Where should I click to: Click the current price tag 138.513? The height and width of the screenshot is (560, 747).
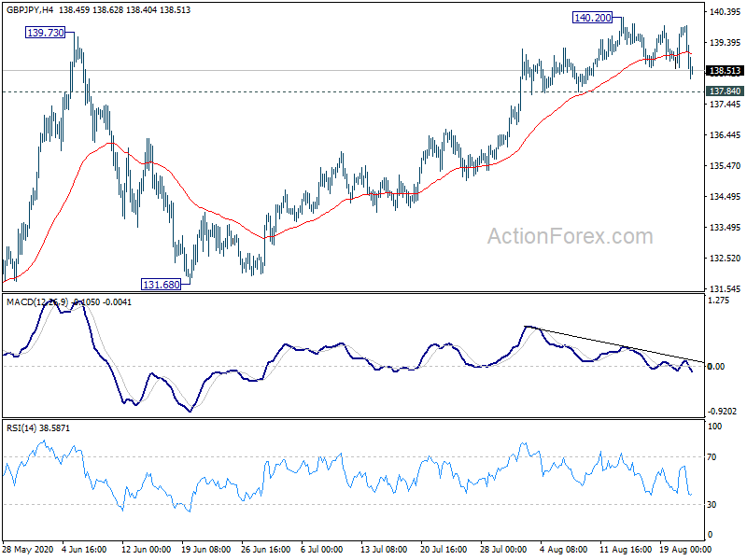point(725,71)
